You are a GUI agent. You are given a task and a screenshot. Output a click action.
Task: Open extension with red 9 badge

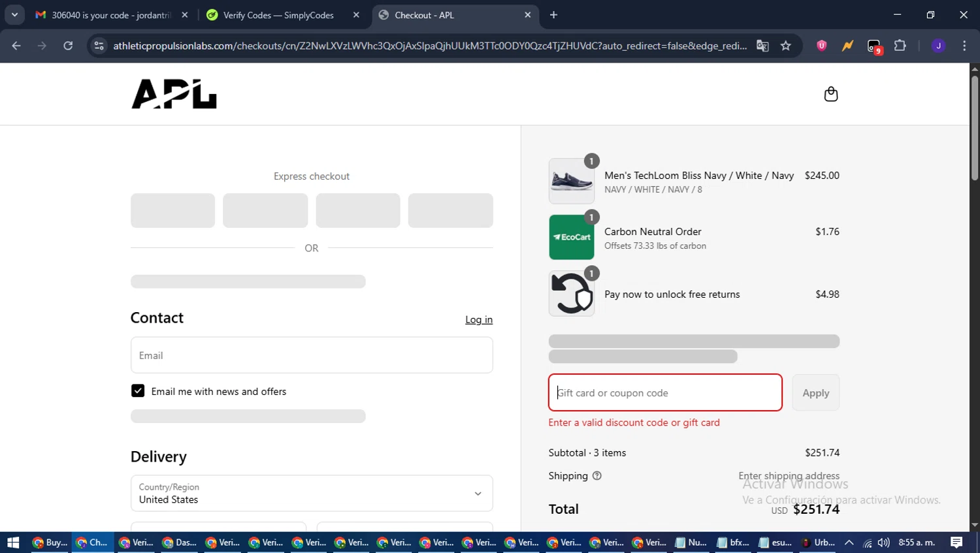click(x=874, y=46)
